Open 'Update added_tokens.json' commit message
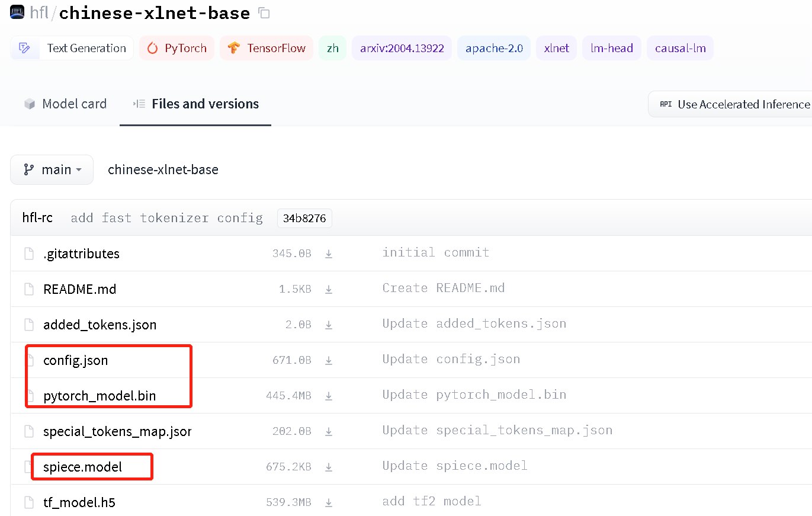 click(474, 323)
